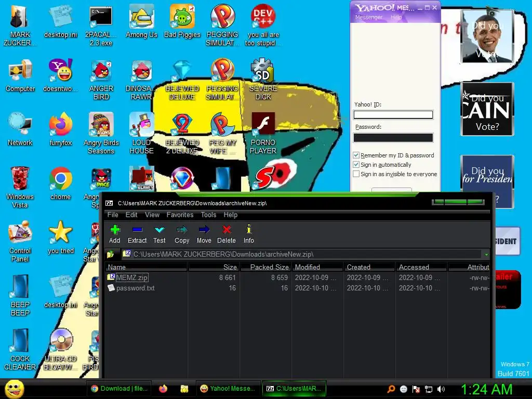
Task: Click the Add button in 7-Zip toolbar
Action: (x=115, y=234)
